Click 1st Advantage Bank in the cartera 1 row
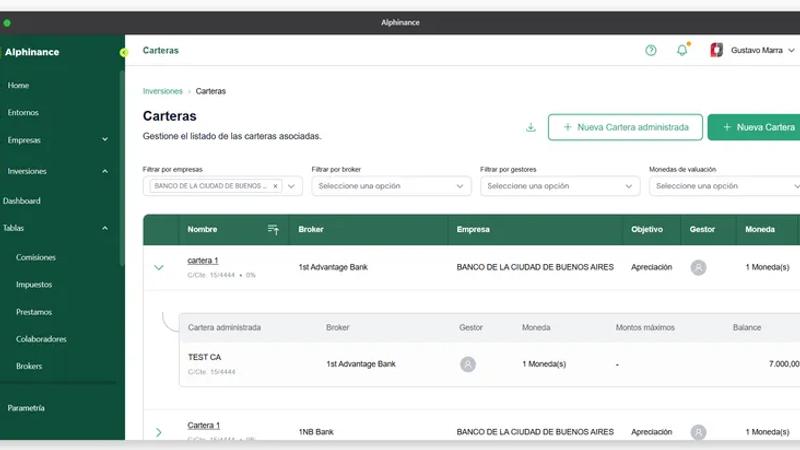The height and width of the screenshot is (450, 800). click(333, 267)
